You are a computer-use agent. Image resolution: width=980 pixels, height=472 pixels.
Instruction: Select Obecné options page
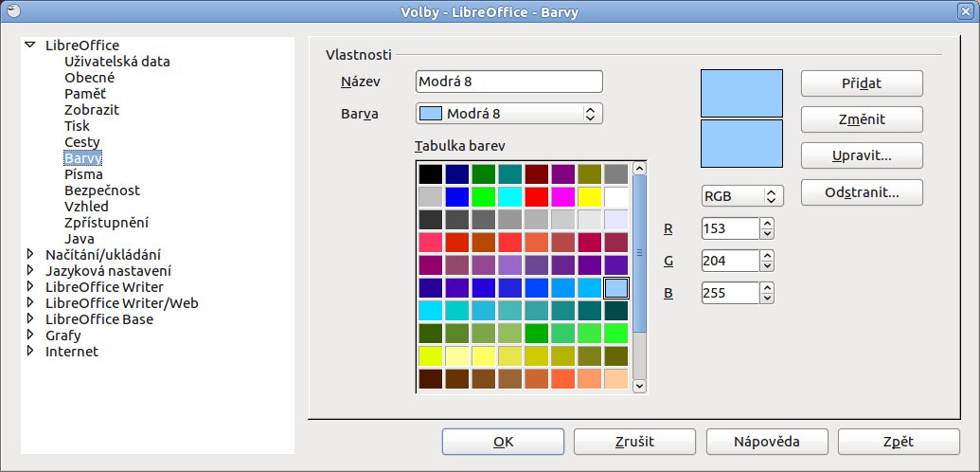click(89, 78)
